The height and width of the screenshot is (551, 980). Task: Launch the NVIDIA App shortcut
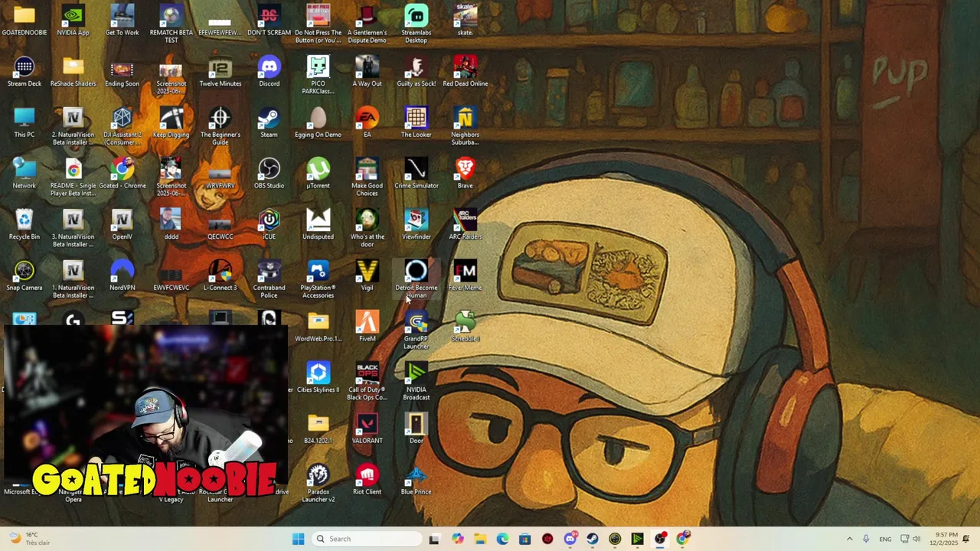(x=73, y=21)
